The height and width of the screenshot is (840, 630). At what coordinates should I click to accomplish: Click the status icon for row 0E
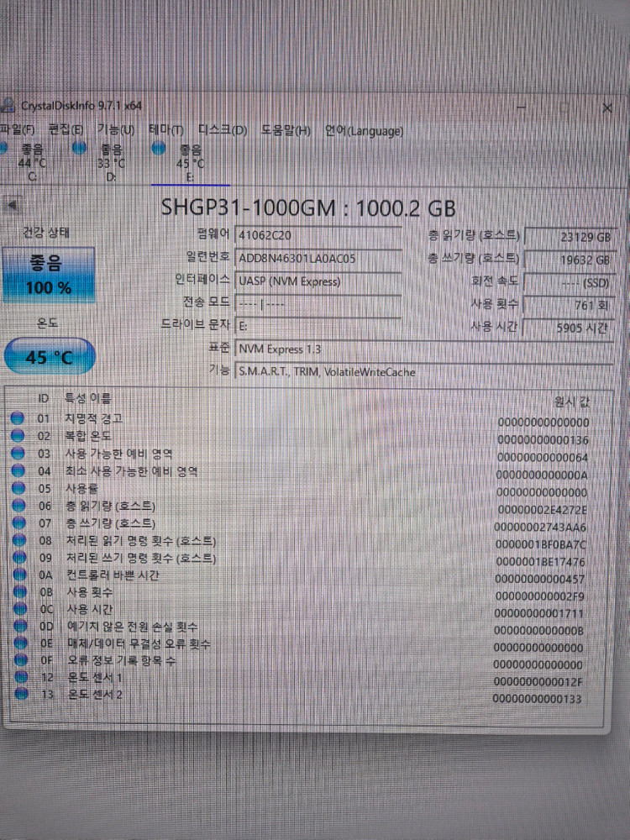[x=21, y=643]
